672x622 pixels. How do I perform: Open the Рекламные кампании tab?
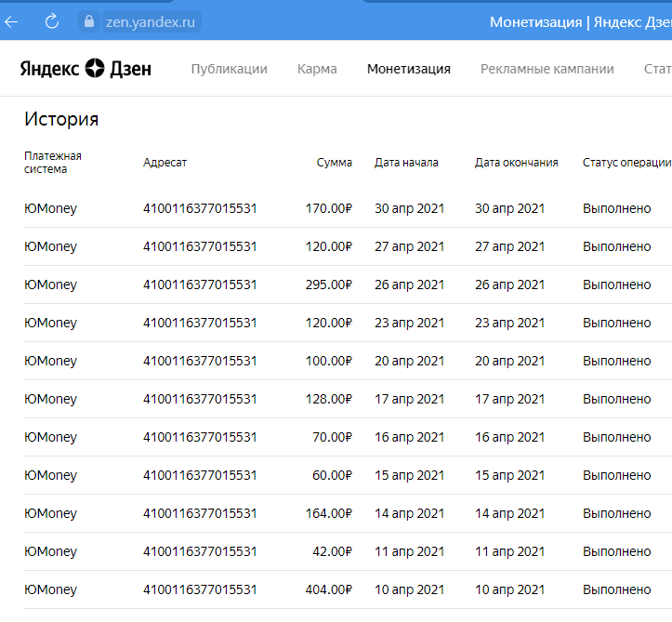pyautogui.click(x=547, y=69)
